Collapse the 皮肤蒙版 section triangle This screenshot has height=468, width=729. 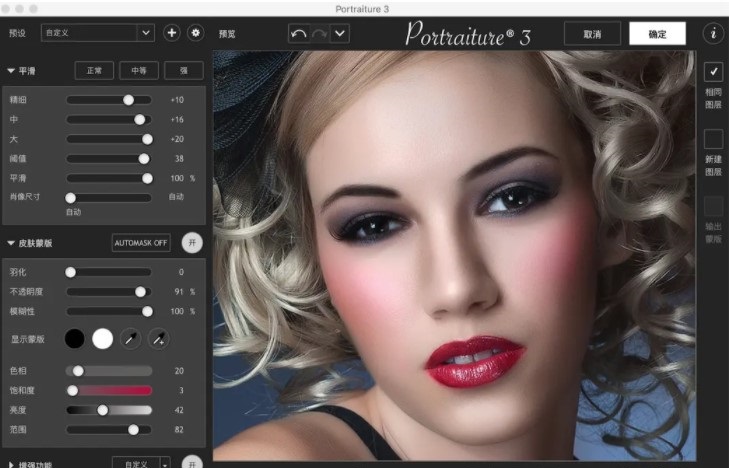coord(11,243)
